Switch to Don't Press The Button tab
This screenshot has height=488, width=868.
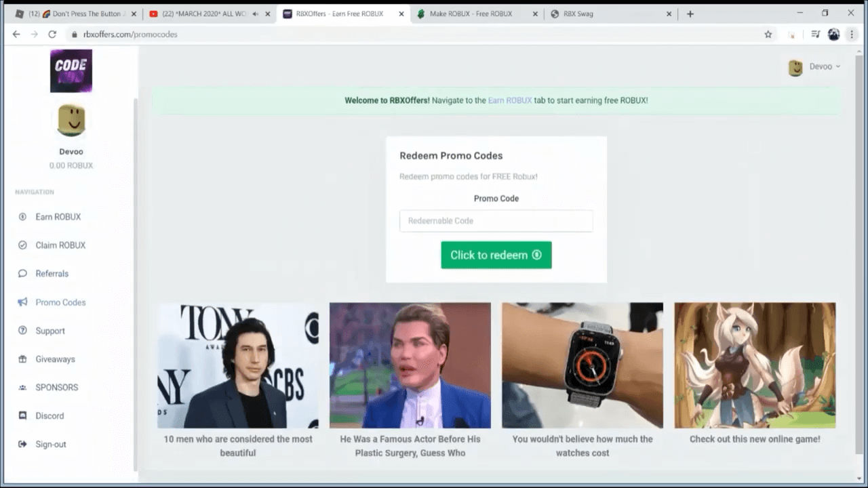pos(77,14)
